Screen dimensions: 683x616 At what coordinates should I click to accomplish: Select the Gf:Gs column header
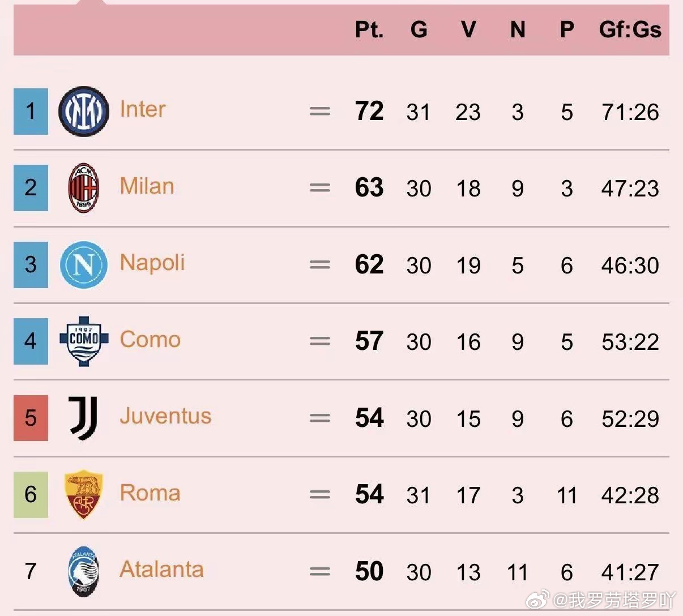[x=630, y=29]
